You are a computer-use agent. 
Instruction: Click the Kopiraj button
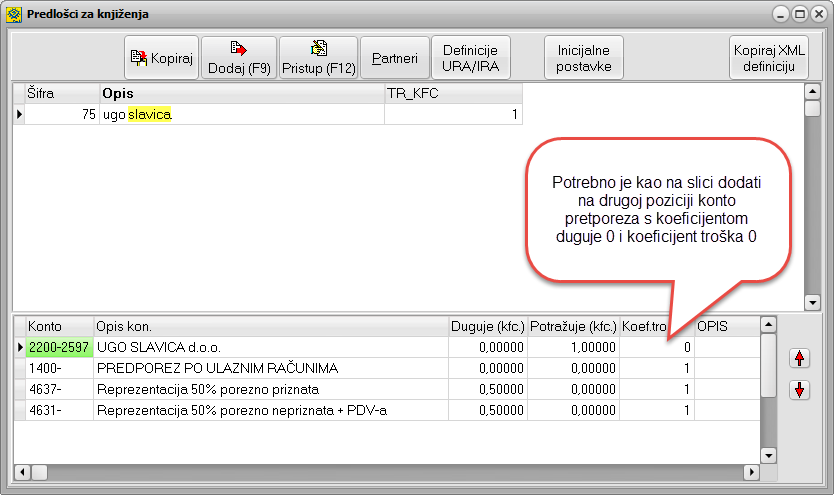click(162, 57)
